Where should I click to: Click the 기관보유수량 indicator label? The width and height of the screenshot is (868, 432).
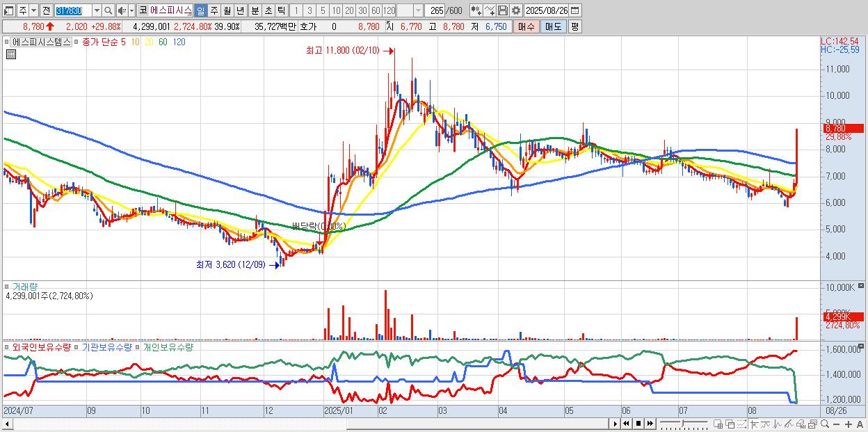[107, 346]
